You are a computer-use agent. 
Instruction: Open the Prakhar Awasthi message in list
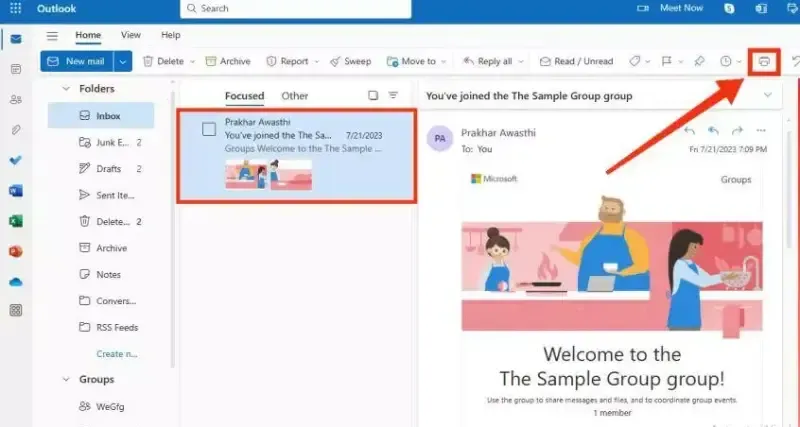pyautogui.click(x=296, y=156)
